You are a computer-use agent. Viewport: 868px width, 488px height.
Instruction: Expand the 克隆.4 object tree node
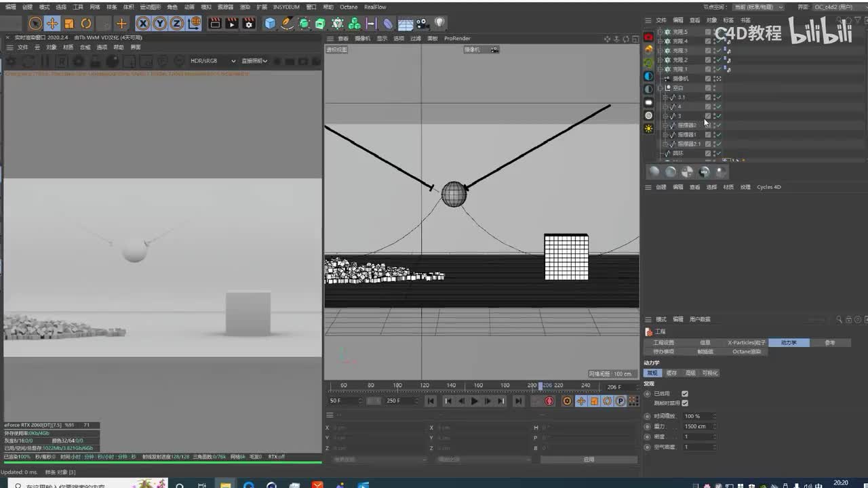tap(659, 41)
